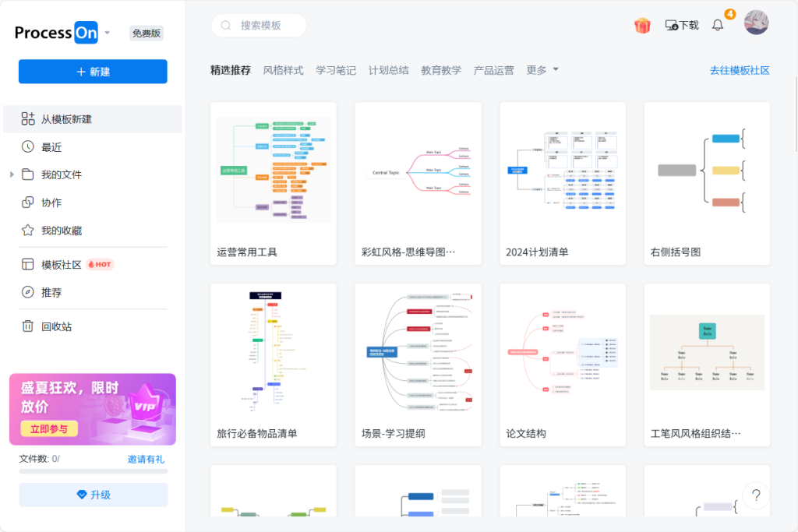Viewport: 798px width, 532px height.
Task: Click the 协作 sidebar label
Action: coord(51,203)
